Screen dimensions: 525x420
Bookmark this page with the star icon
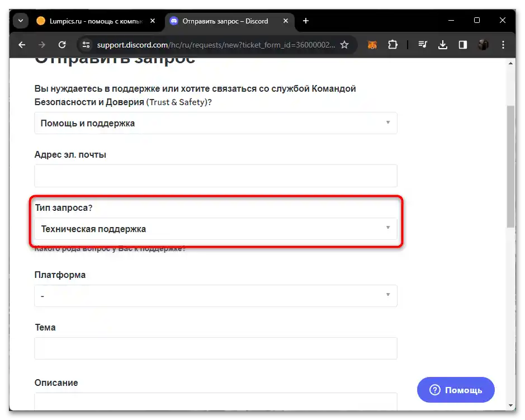tap(345, 44)
